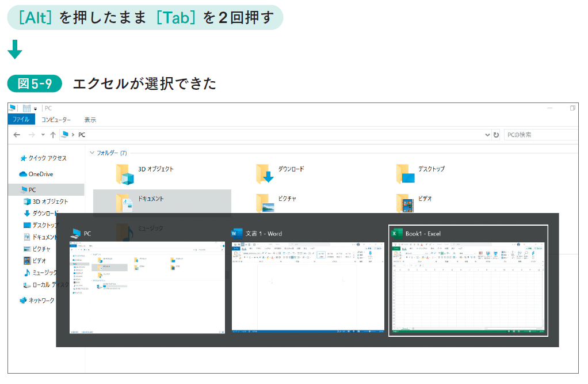Select the ピクチャ folder icon
This screenshot has width=588, height=384.
(x=265, y=203)
